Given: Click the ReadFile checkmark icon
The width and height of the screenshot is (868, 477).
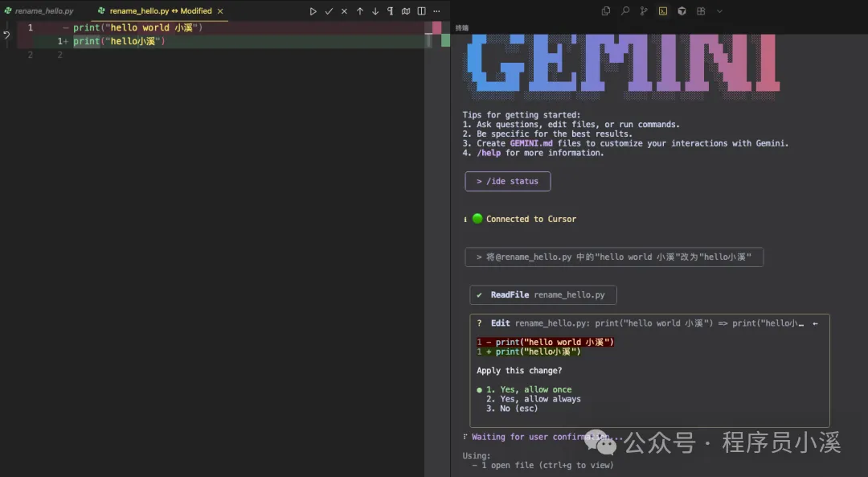Looking at the screenshot, I should point(479,294).
